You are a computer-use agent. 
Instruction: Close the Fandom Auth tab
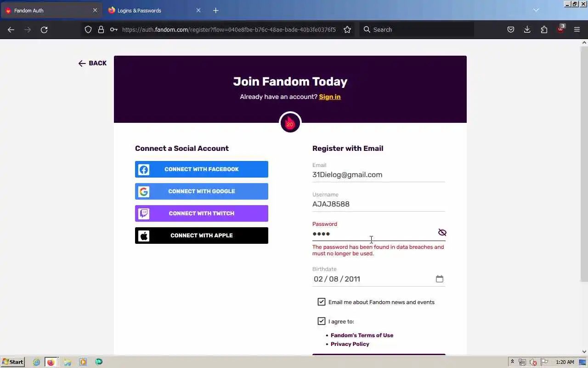tap(95, 10)
